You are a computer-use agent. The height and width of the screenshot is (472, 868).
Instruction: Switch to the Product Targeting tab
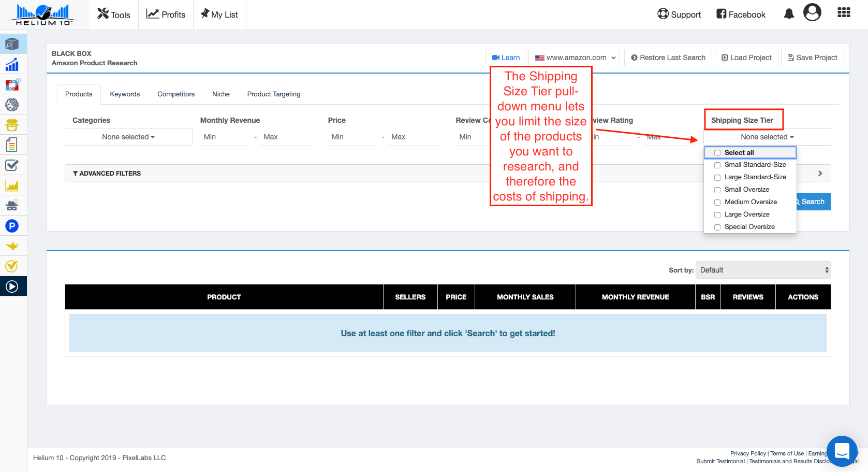point(273,94)
